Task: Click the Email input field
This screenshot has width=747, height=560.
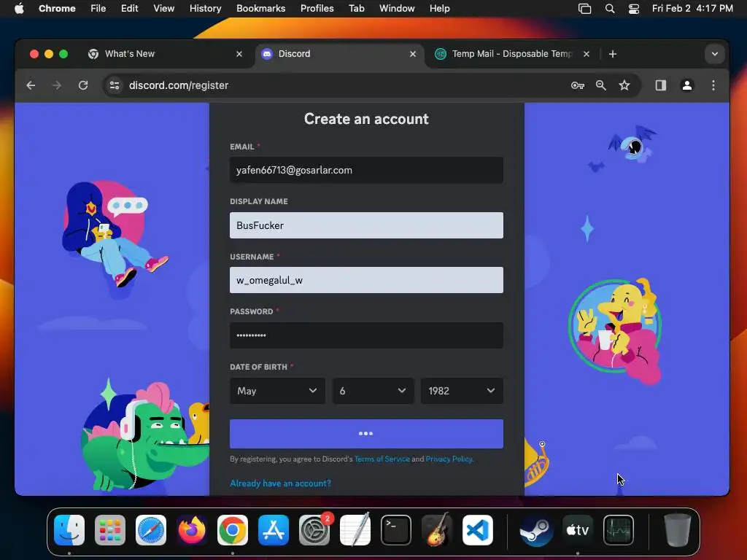Action: 366,170
